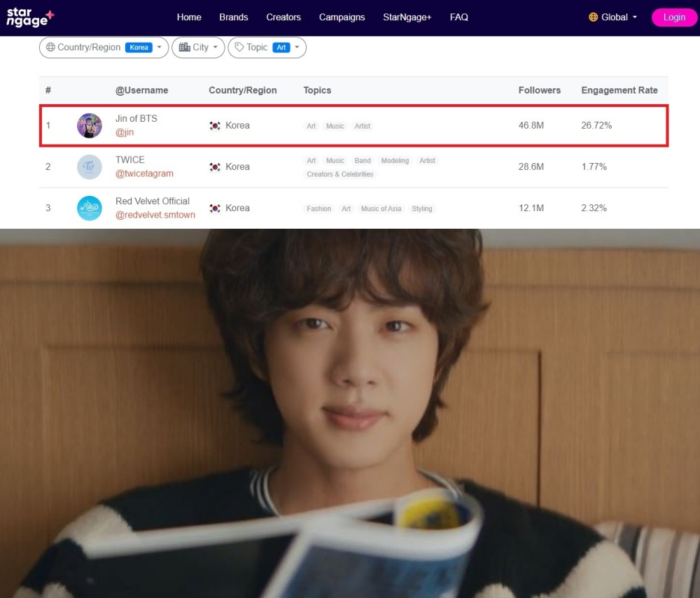Click the Band tag in TWICE's row

(x=363, y=161)
